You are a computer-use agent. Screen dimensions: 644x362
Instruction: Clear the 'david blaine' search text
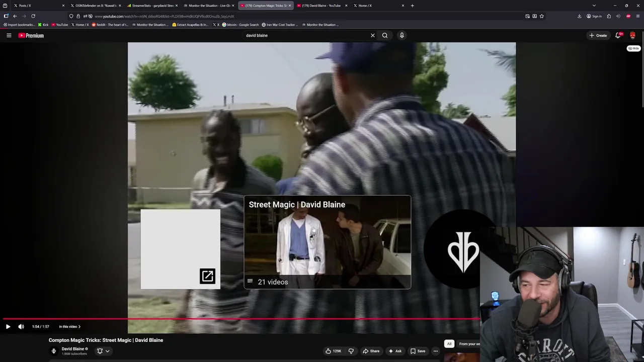[x=373, y=35]
